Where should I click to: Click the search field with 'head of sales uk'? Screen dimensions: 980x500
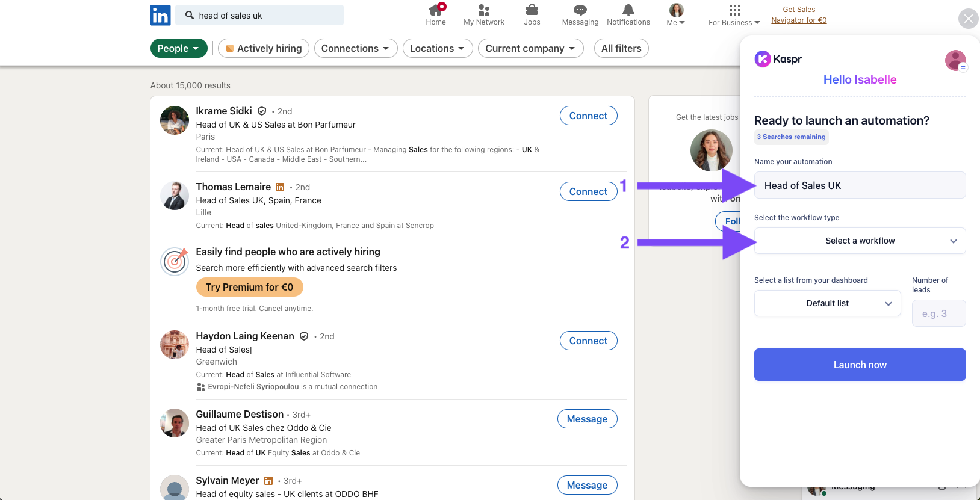[x=259, y=15]
